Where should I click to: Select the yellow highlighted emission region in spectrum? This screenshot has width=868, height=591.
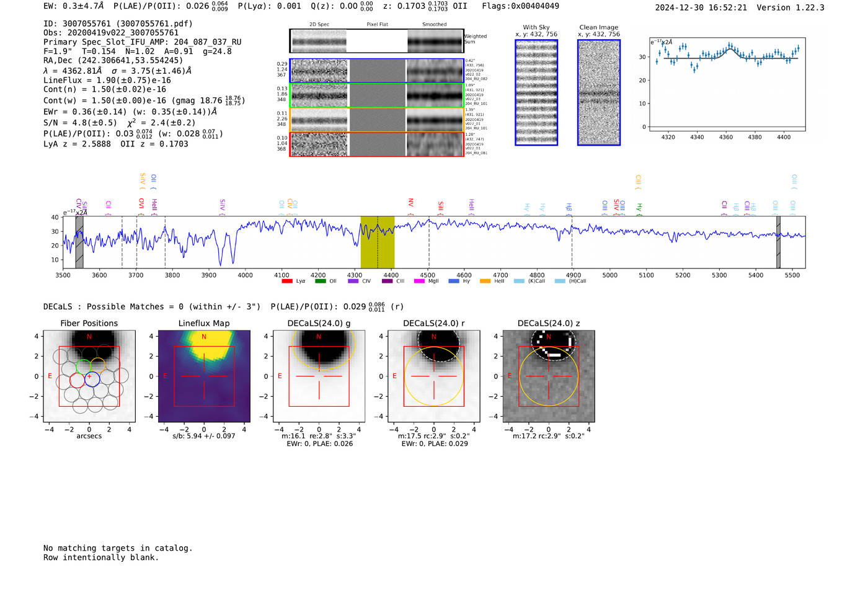378,242
